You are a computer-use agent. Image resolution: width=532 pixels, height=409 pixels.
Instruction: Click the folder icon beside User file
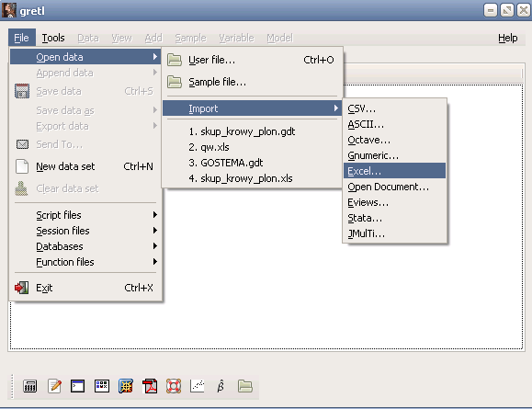(175, 60)
